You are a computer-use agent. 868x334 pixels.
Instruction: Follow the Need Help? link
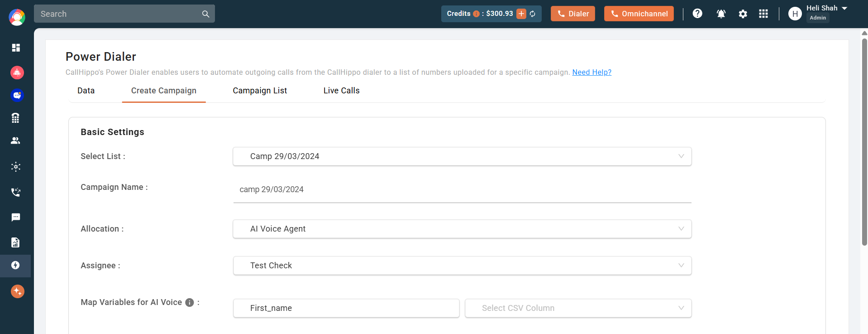click(x=592, y=72)
